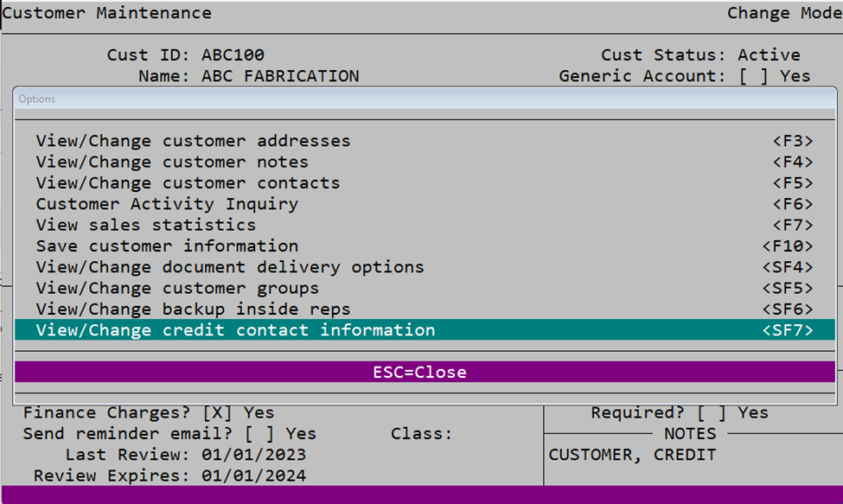Open View/Change backup inside reps

(195, 309)
